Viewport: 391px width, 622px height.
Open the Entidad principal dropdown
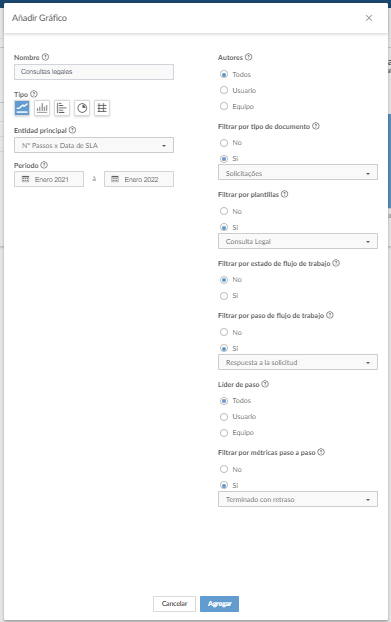(x=94, y=145)
